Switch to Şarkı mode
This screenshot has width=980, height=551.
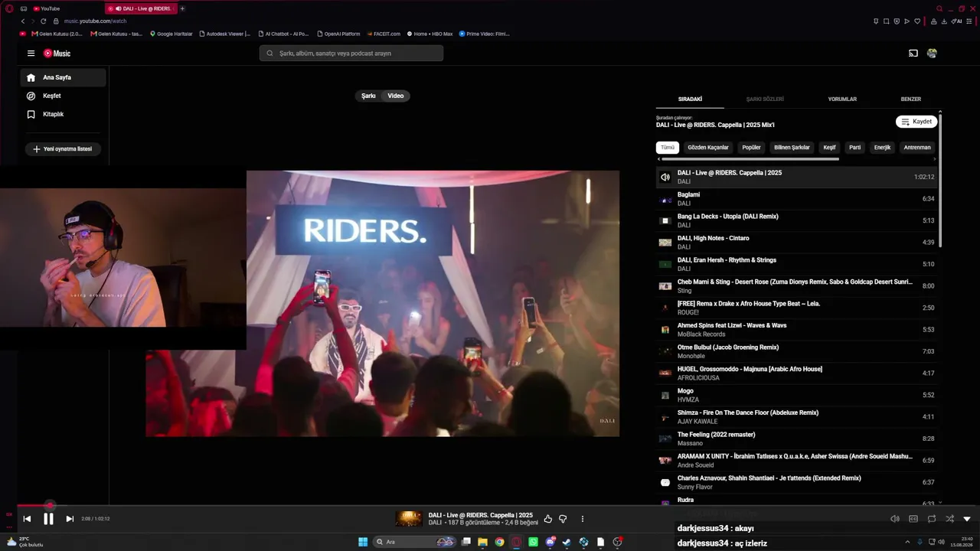(x=368, y=96)
